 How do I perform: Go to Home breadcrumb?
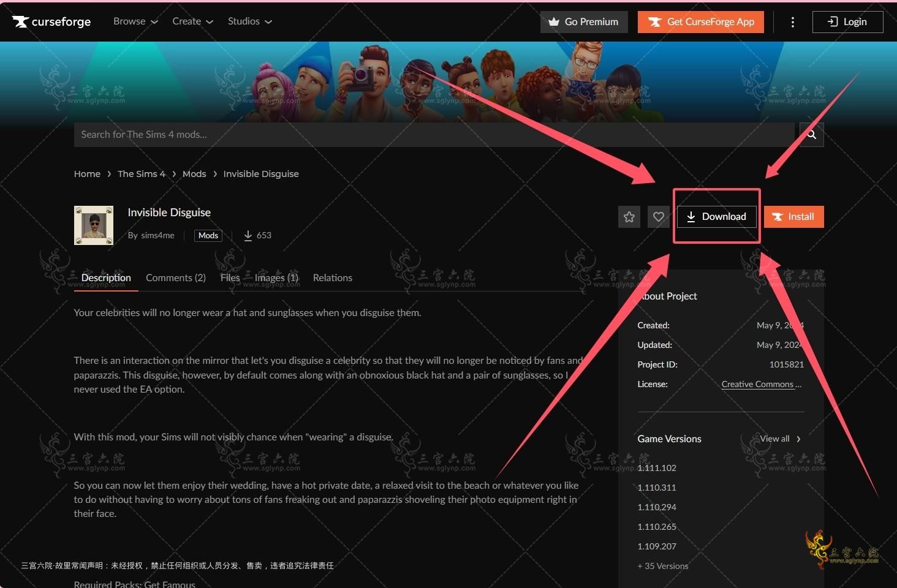pos(87,174)
